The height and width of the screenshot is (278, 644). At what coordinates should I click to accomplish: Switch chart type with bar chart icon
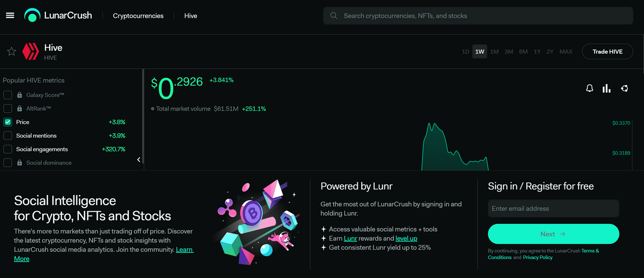point(607,88)
